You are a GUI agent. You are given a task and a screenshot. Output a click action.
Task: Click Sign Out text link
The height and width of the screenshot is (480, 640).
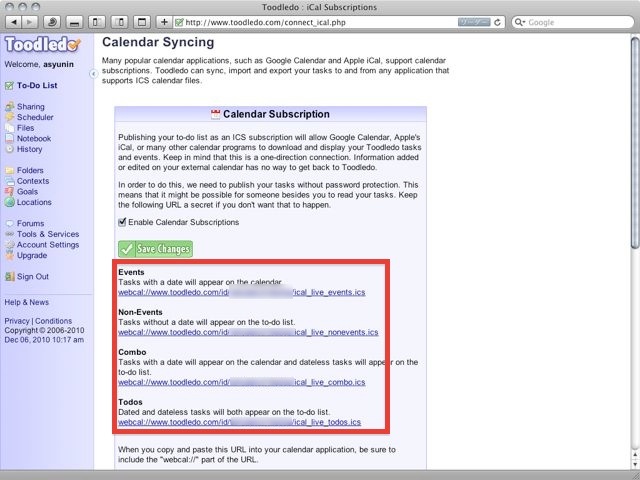click(33, 277)
